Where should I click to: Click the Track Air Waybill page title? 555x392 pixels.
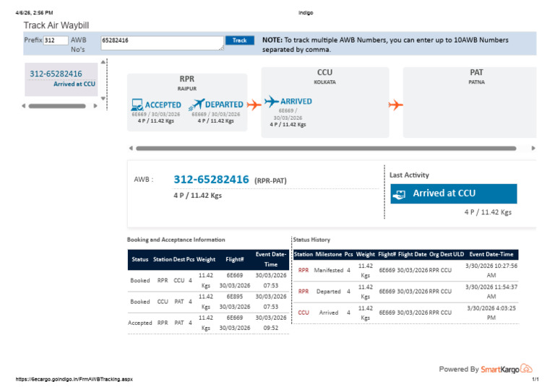click(56, 25)
